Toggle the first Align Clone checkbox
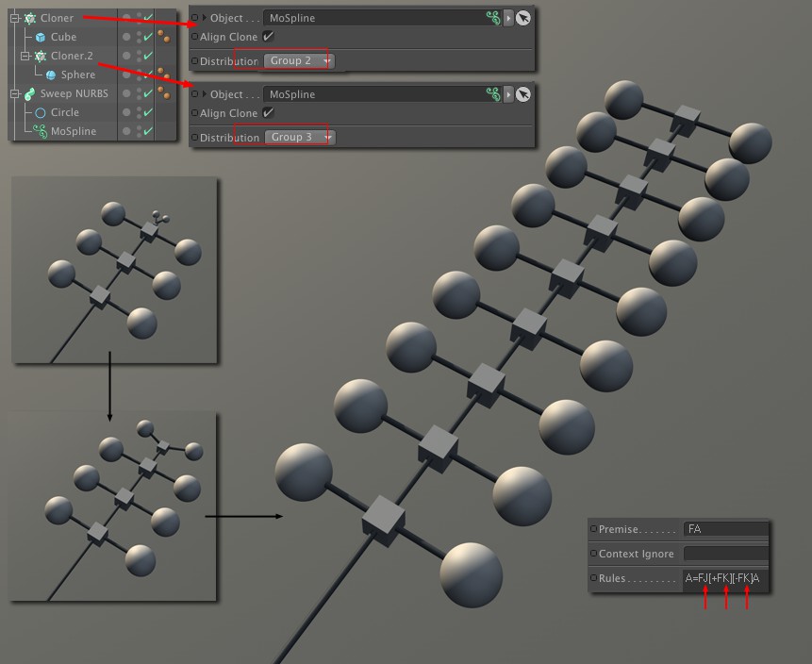This screenshot has width=812, height=664. 268,37
